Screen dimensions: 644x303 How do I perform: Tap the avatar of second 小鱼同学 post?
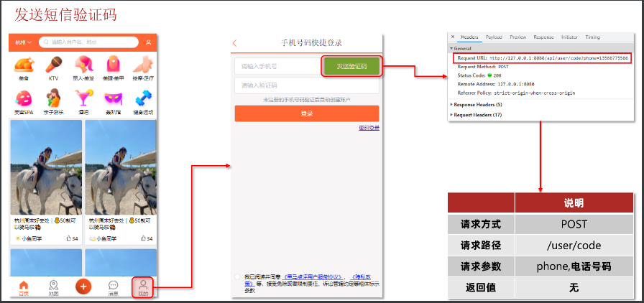[93, 238]
